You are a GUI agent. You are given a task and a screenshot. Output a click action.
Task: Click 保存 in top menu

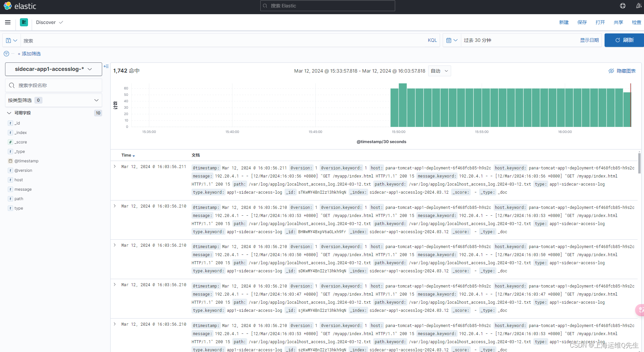582,22
